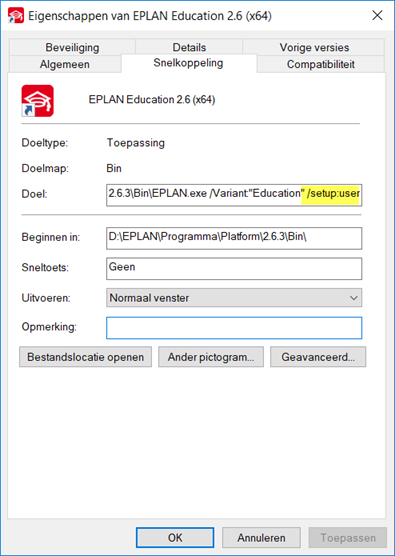Select the Snelkoppeling tab
395x556 pixels.
(189, 63)
